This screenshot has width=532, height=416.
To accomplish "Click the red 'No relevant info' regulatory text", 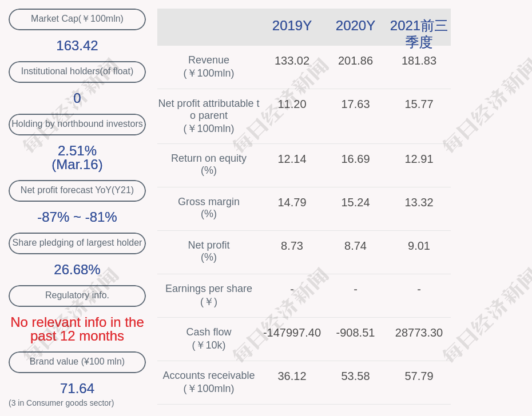I will (x=77, y=329).
